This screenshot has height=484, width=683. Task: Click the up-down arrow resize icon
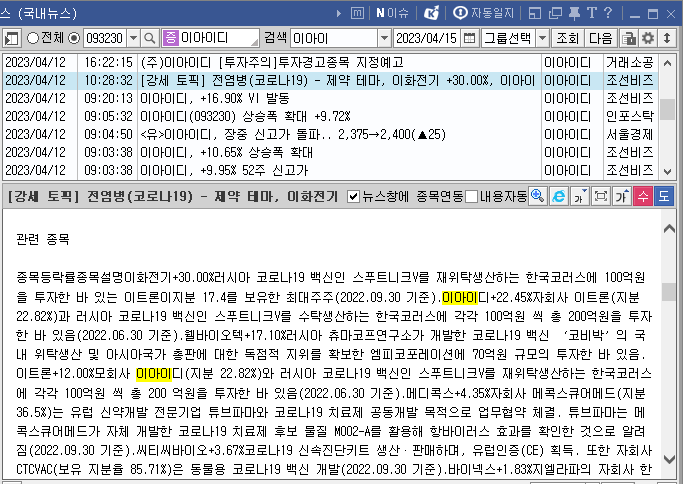(x=667, y=38)
